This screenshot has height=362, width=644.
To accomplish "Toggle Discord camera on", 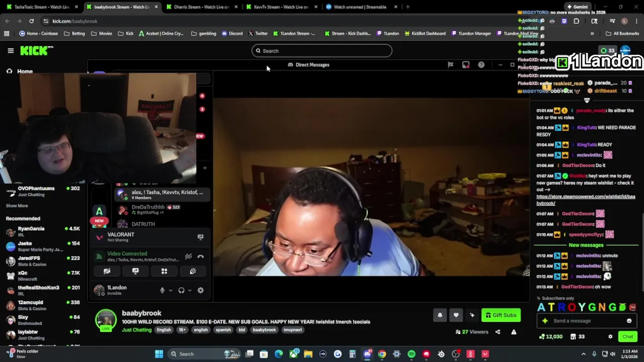I will (x=107, y=271).
